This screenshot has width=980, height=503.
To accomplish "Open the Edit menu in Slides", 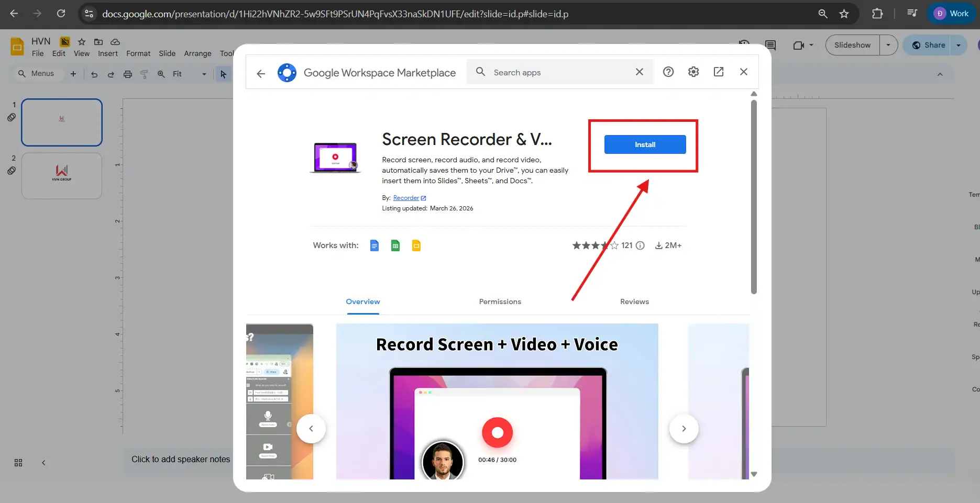I will pos(59,53).
